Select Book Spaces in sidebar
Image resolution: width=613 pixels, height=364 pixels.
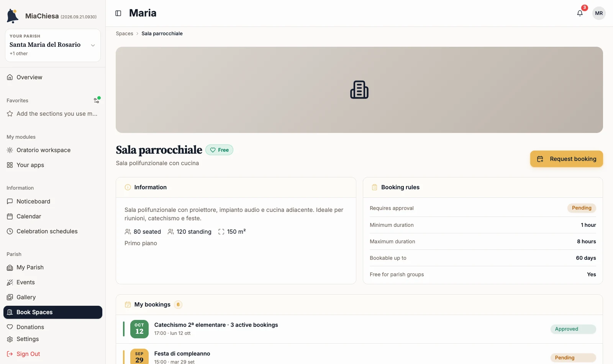(53, 312)
